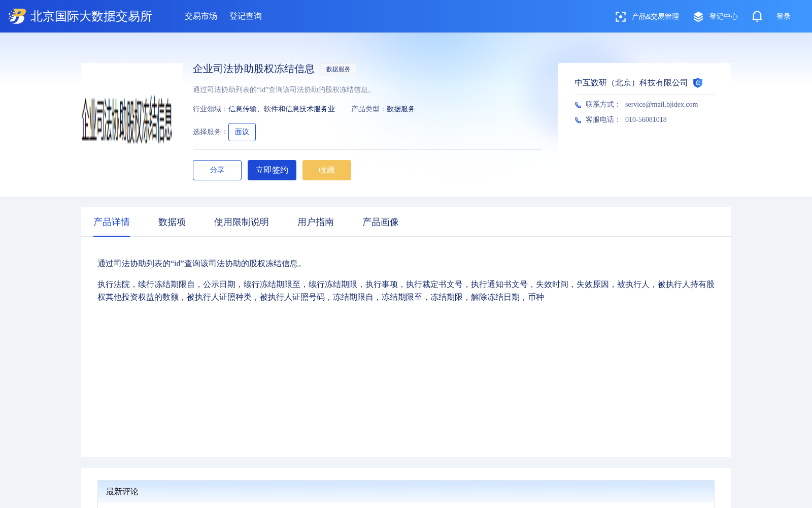Viewport: 812px width, 508px height.
Task: Open the notification bell icon
Action: (x=757, y=17)
